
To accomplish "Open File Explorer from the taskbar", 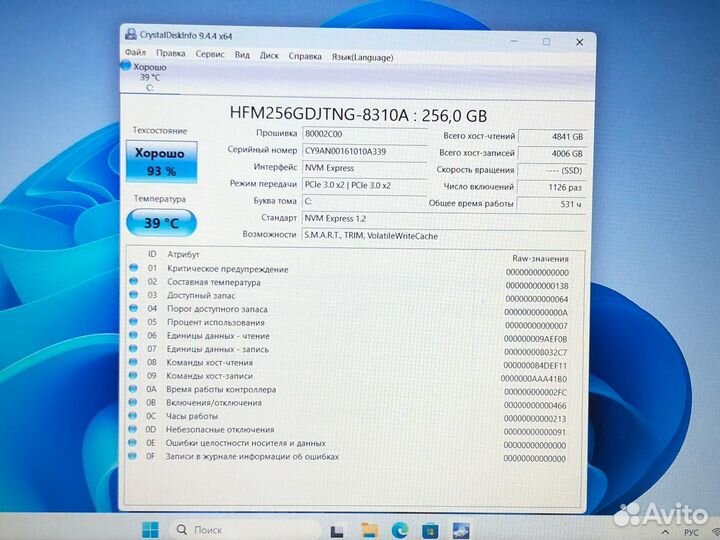I will pos(370,530).
